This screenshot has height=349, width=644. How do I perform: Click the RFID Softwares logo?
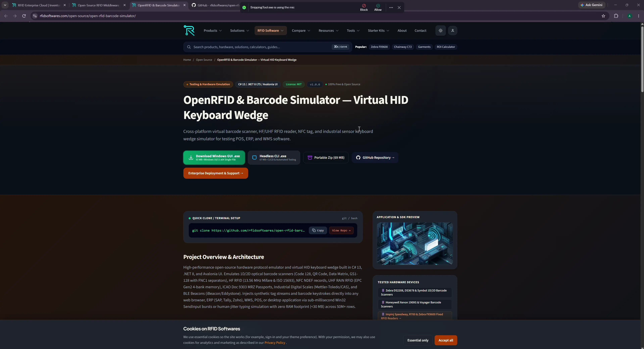[x=189, y=31]
